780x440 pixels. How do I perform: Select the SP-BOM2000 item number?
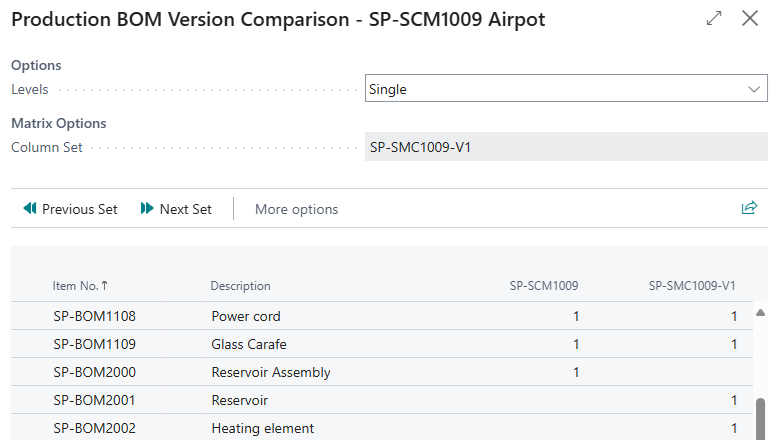click(x=94, y=372)
